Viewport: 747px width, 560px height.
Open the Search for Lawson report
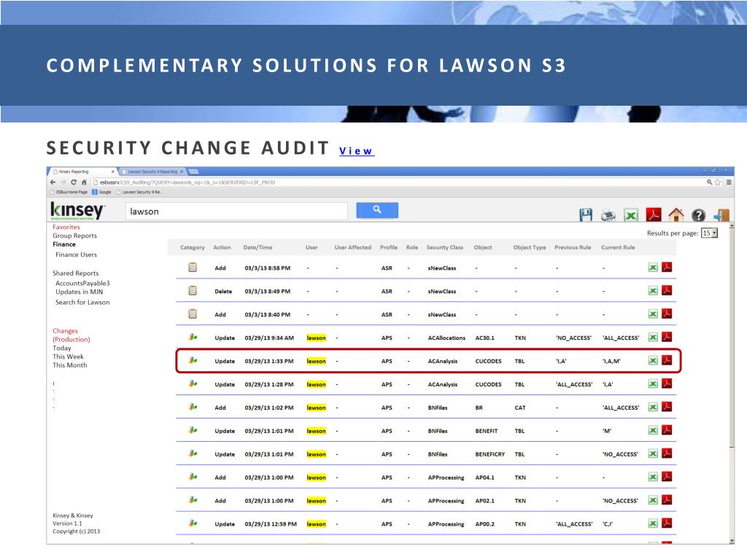[x=82, y=303]
